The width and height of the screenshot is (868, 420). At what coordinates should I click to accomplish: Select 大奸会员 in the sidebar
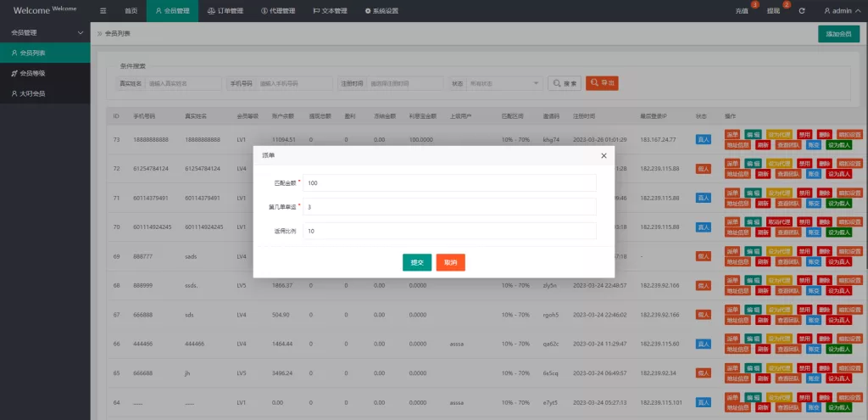tap(33, 93)
